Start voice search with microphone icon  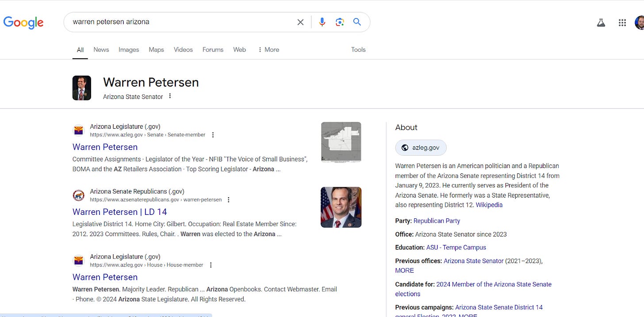pos(322,22)
